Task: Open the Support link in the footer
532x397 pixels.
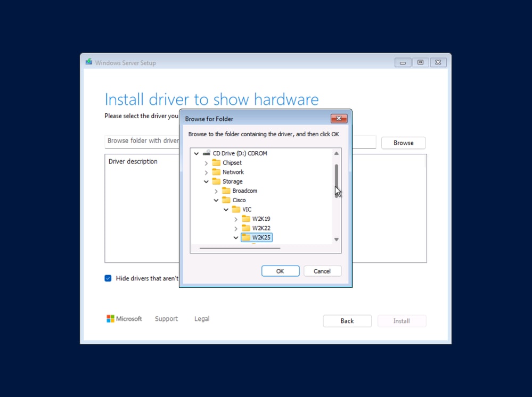Action: [166, 318]
